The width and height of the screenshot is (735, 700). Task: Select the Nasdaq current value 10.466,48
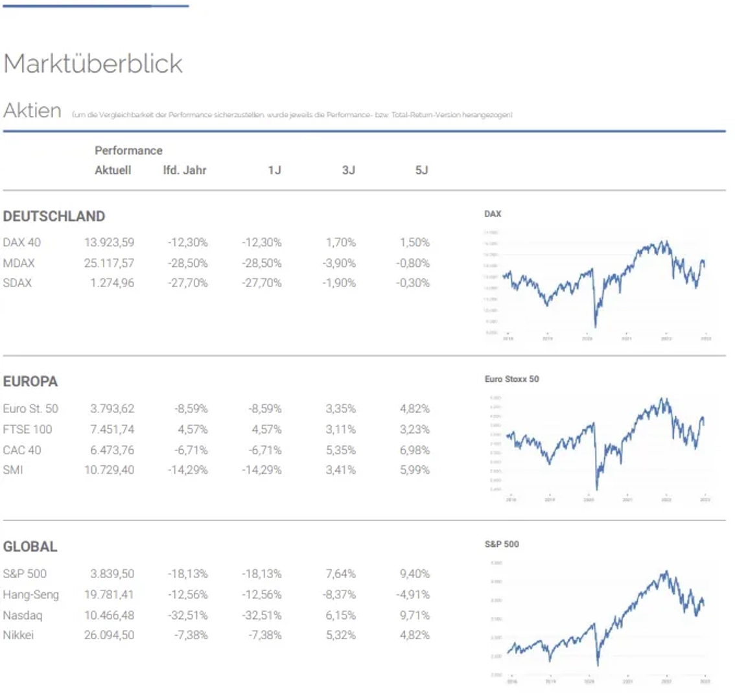pyautogui.click(x=109, y=615)
